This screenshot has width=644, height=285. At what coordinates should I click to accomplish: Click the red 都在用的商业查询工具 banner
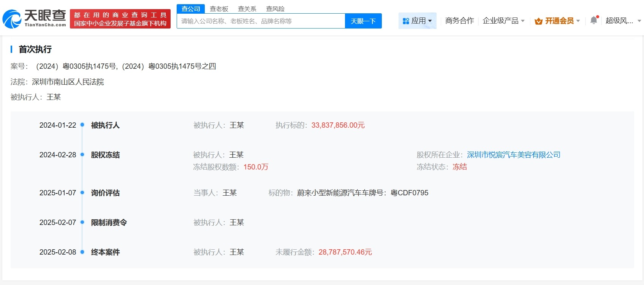pos(120,19)
